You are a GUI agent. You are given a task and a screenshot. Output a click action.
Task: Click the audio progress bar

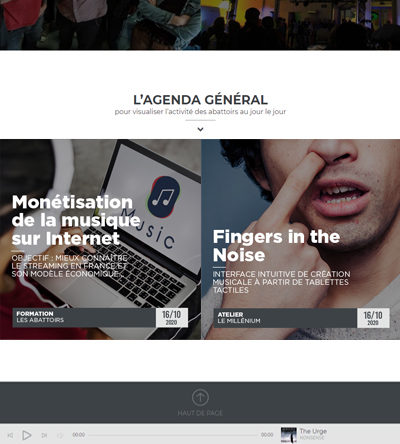(173, 435)
